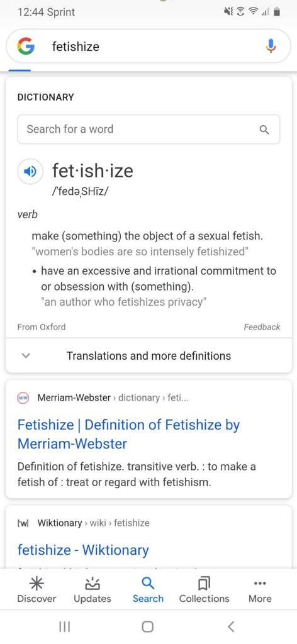Image resolution: width=297 pixels, height=644 pixels.
Task: Tap the fetishize query in search bar
Action: click(76, 47)
